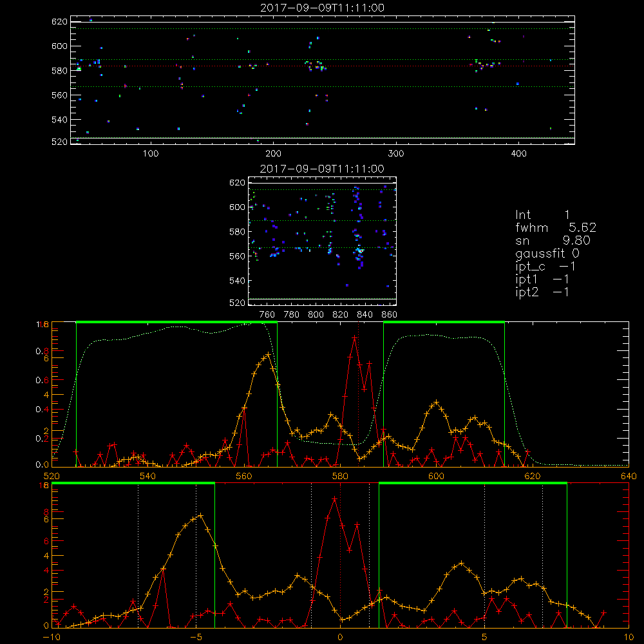This screenshot has width=644, height=644.
Task: Select the 'gaussfit 0' readout line
Action: tap(547, 253)
